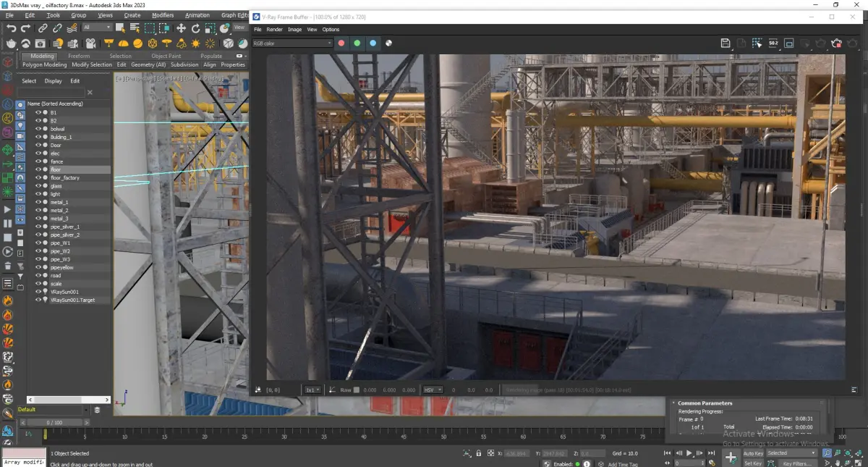
Task: Click the Modify Selection ribbon button
Action: pyautogui.click(x=92, y=64)
